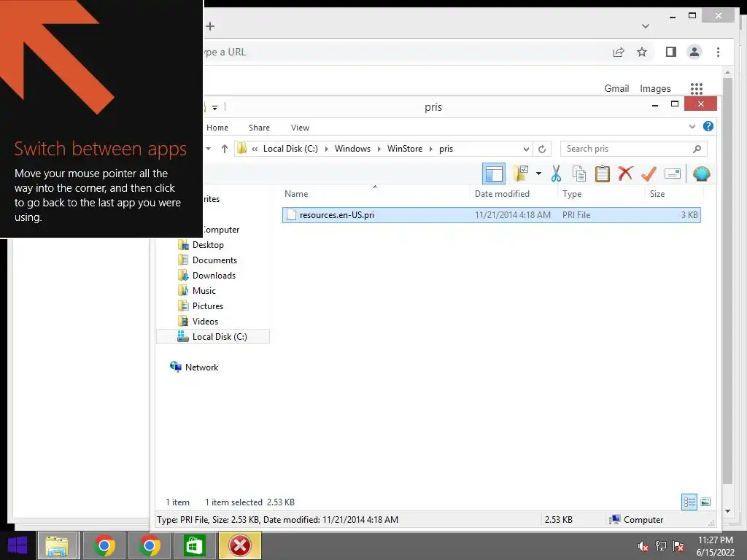Viewport: 747px width, 560px height.
Task: Open the Chrome tab search chevron
Action: click(x=645, y=26)
